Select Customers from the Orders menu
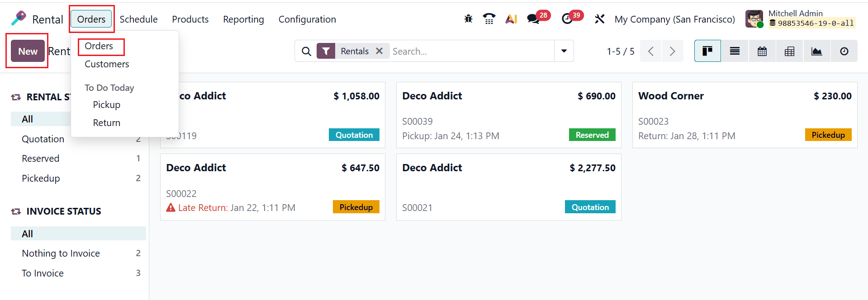 tap(107, 64)
